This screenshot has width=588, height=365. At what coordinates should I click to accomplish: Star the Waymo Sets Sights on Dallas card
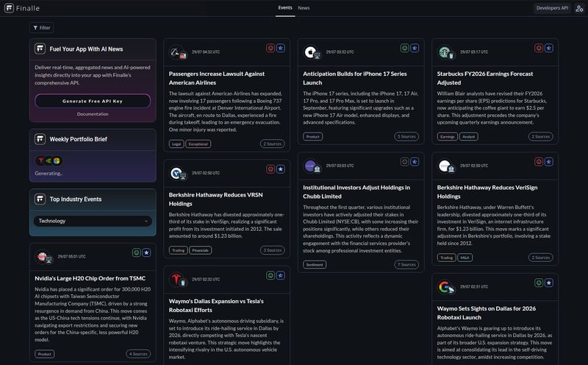pos(548,283)
